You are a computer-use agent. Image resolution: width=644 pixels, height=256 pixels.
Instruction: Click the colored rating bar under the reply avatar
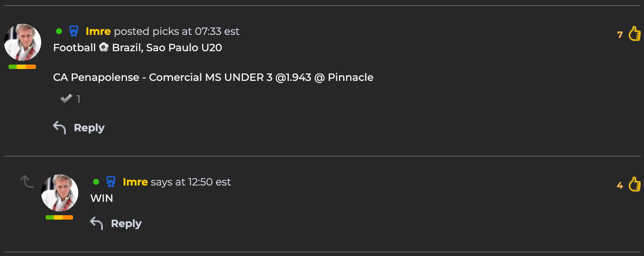(x=59, y=217)
